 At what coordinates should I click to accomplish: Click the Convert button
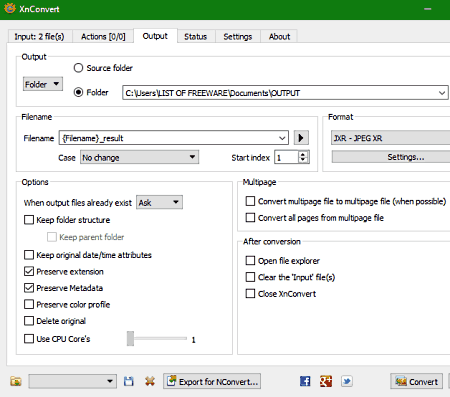point(417,381)
